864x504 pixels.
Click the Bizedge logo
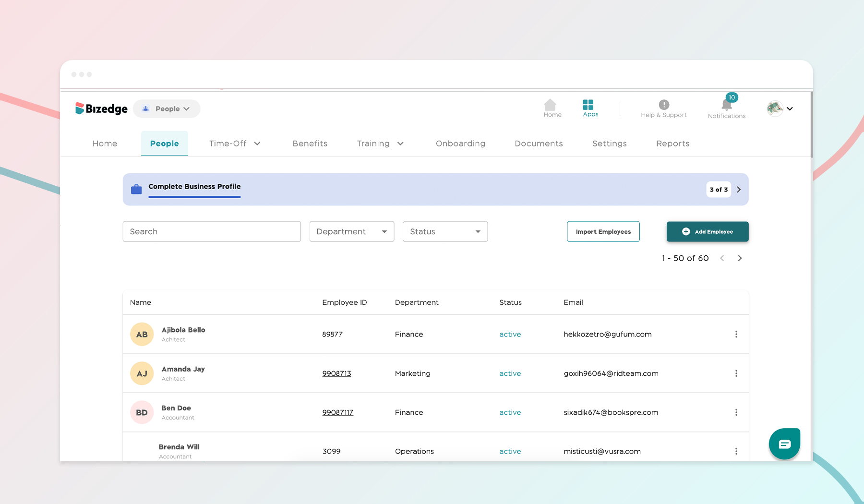[x=101, y=108]
